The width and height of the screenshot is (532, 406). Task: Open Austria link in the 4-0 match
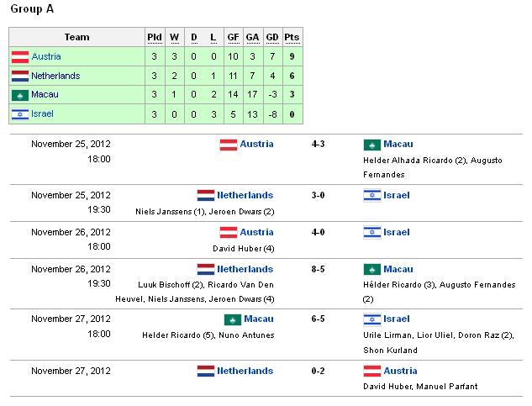(256, 232)
